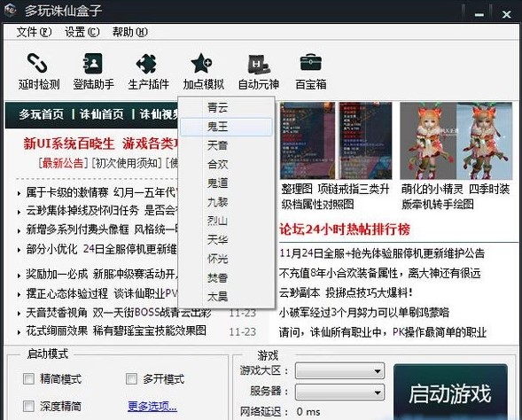Open the [初次使用须知] link
The width and height of the screenshot is (522, 420).
(x=126, y=163)
